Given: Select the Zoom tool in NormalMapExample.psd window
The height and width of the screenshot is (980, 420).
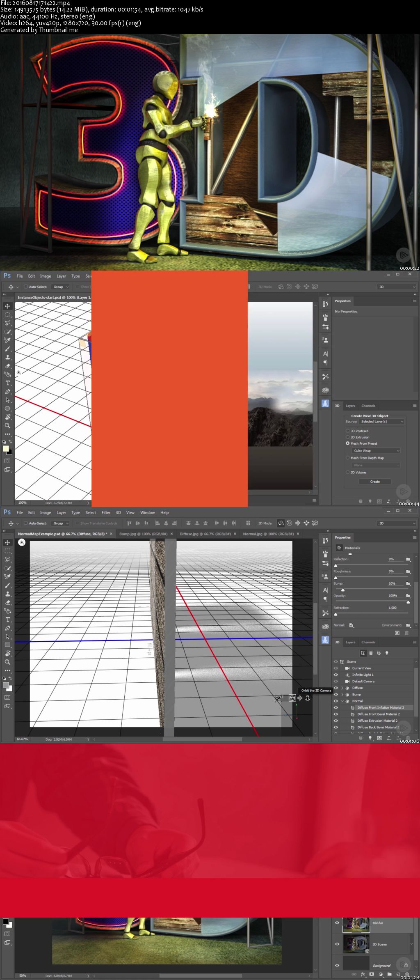Looking at the screenshot, I should [7, 662].
